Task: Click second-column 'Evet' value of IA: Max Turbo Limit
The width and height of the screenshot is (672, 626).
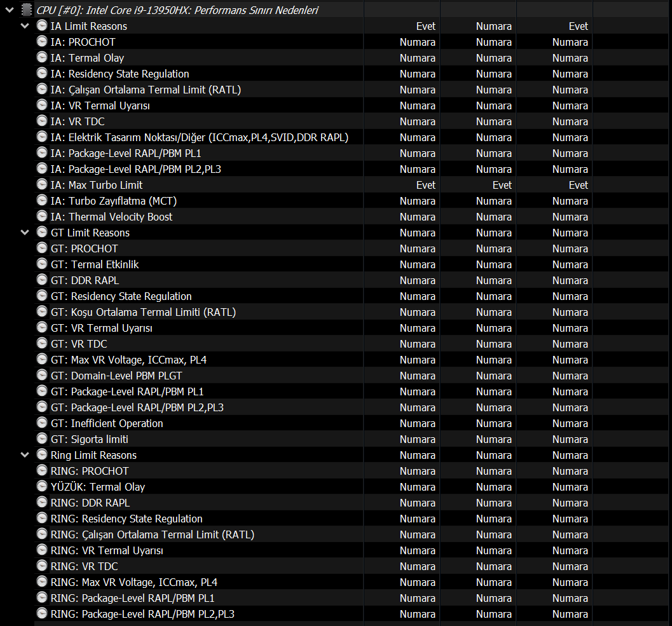Action: [x=502, y=185]
